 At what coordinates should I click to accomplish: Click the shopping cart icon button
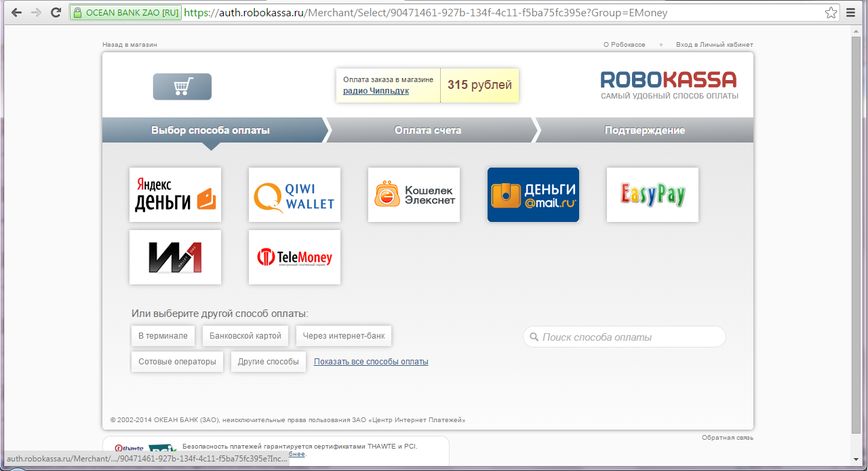pyautogui.click(x=182, y=87)
